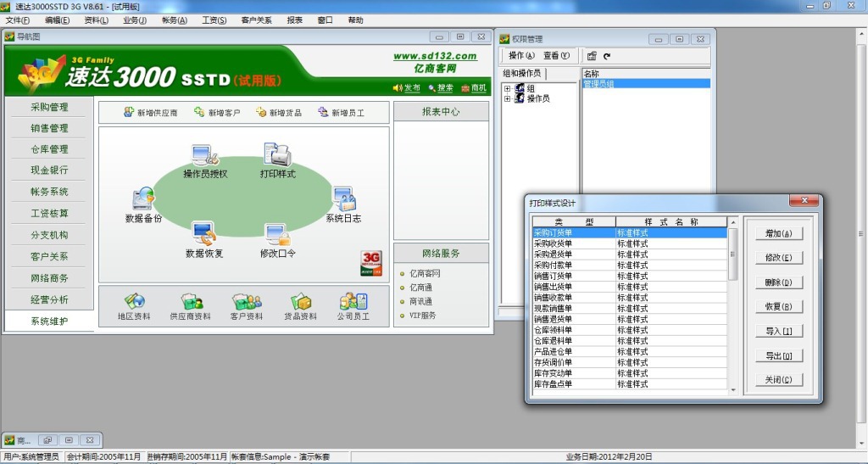
Task: Open the 客户资料 icon
Action: pos(247,302)
